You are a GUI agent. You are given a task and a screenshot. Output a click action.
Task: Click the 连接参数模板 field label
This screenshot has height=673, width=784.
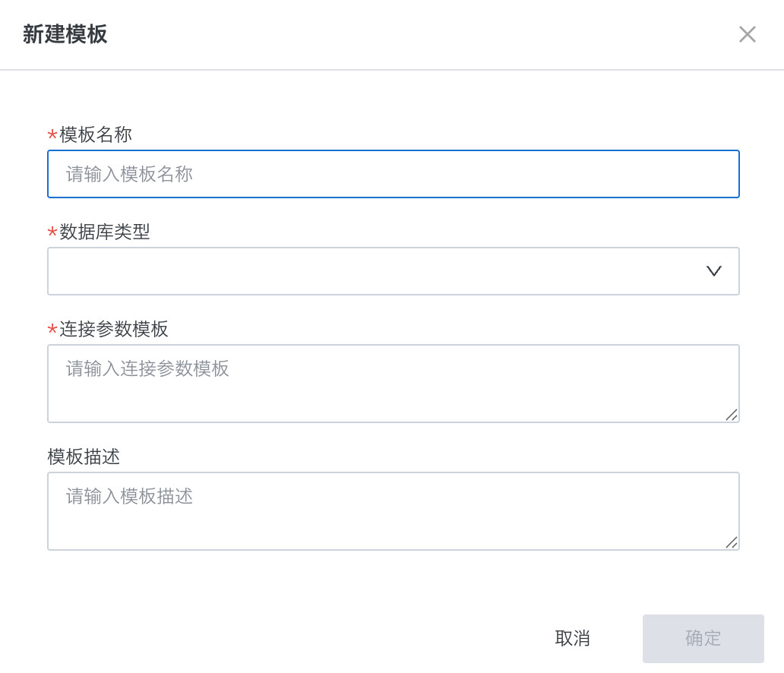pos(114,330)
